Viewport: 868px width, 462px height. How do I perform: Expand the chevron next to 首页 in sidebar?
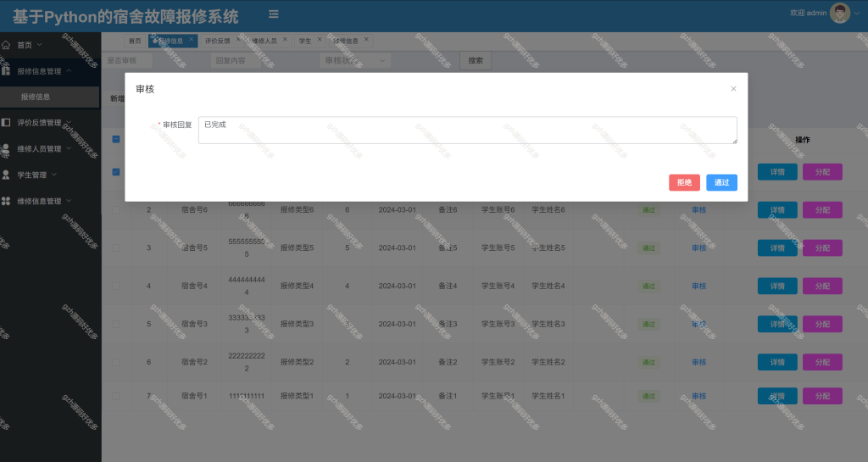(39, 44)
